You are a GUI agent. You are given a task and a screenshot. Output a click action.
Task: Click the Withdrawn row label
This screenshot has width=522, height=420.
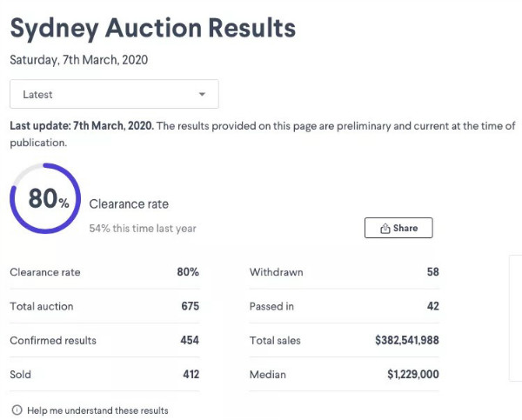pyautogui.click(x=276, y=272)
